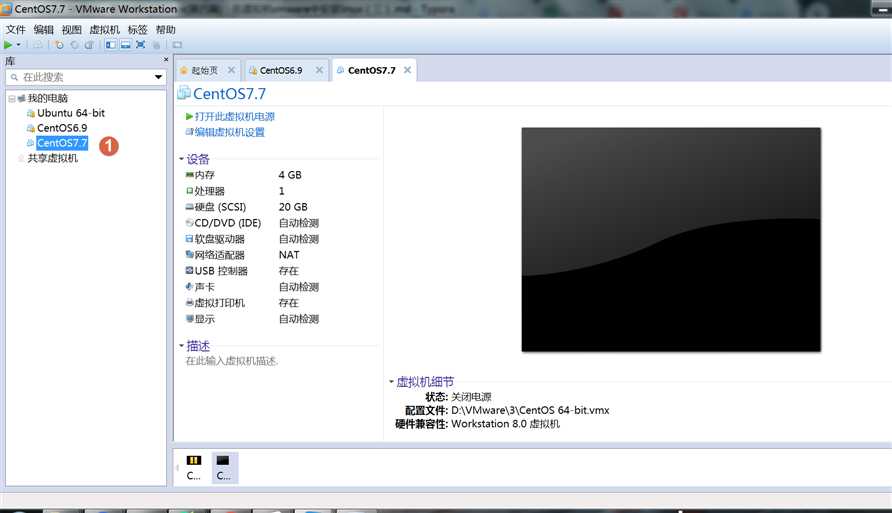This screenshot has height=513, width=892.
Task: Toggle the thumbnail bar toolbar icon
Action: pos(126,44)
